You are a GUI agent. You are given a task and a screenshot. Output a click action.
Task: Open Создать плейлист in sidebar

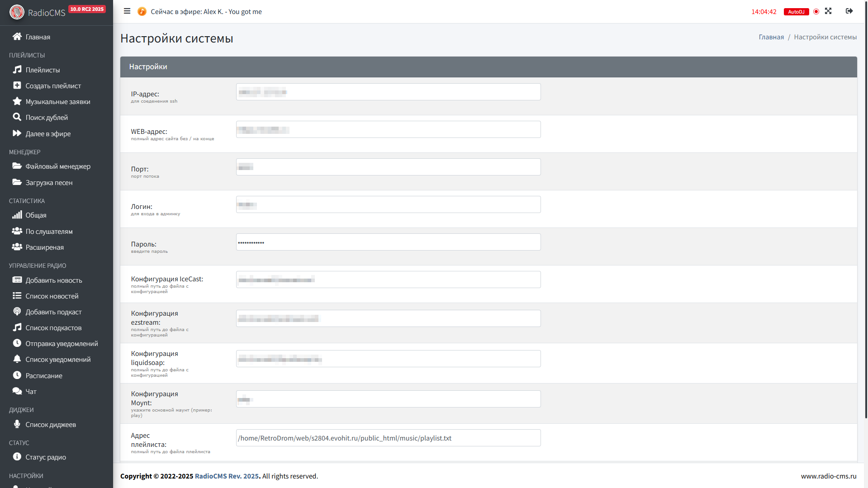tap(53, 86)
